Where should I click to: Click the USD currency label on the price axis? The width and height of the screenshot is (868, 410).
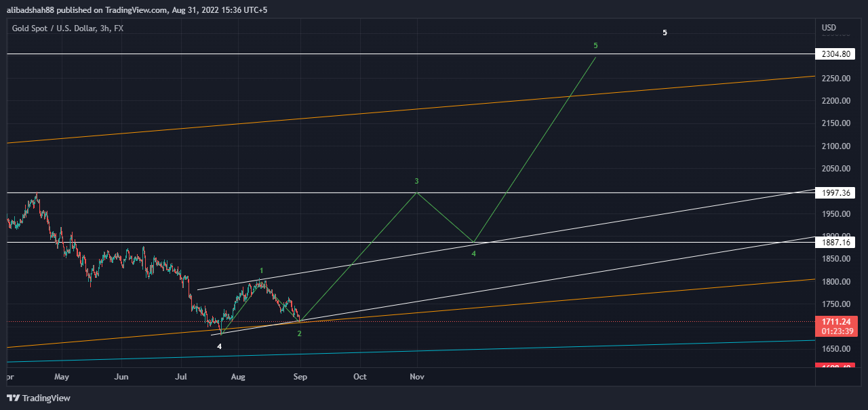(x=829, y=28)
